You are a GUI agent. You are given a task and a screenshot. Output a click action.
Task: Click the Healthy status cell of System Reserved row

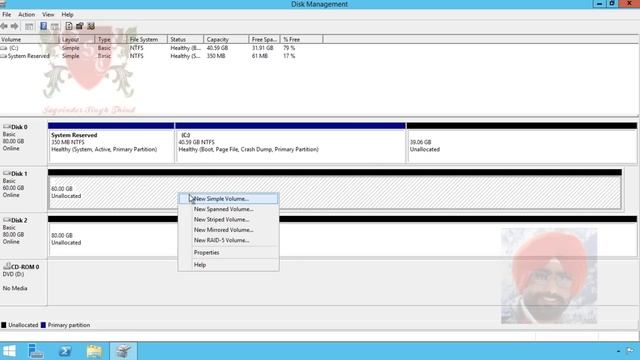(x=185, y=56)
